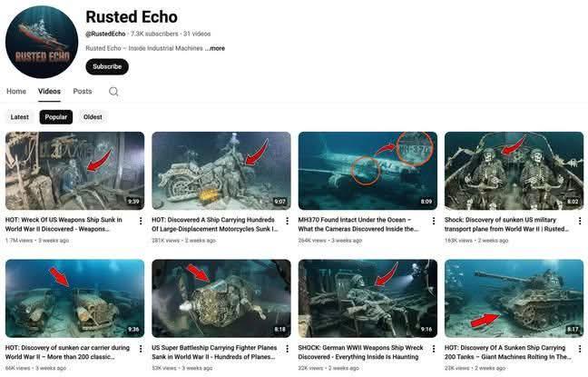
Task: Open three-dot menu for MH370 video
Action: (433, 221)
